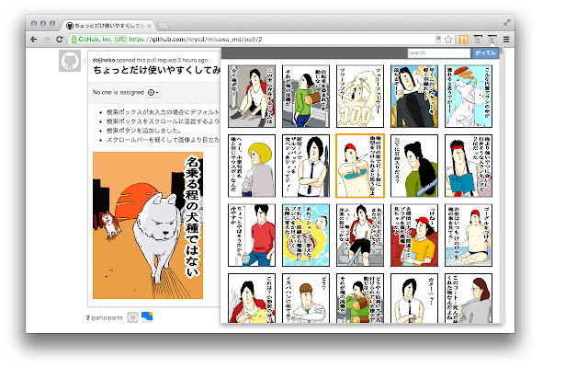Select the thumbnail of man in tie with crossed arms
The image size is (588, 368).
[306, 166]
